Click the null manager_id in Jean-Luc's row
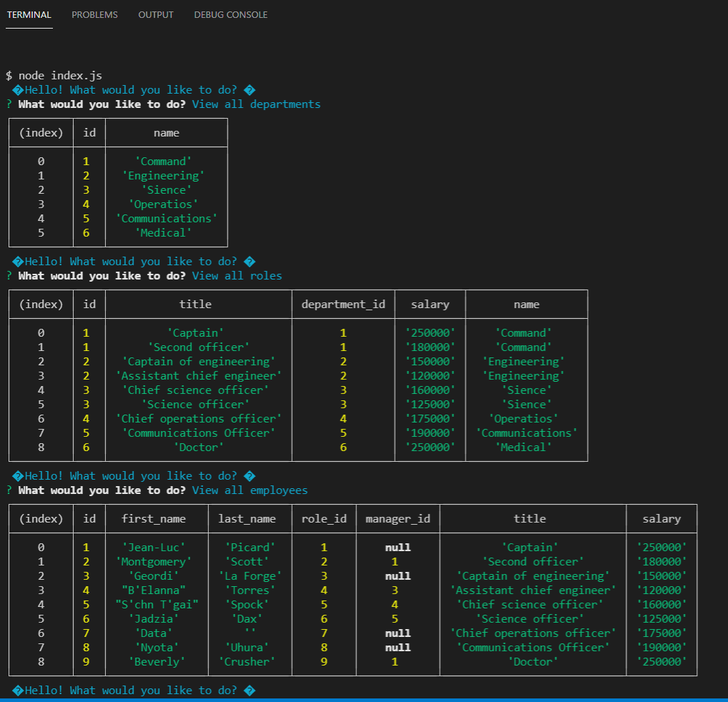Viewport: 728px width, 702px height. click(398, 548)
